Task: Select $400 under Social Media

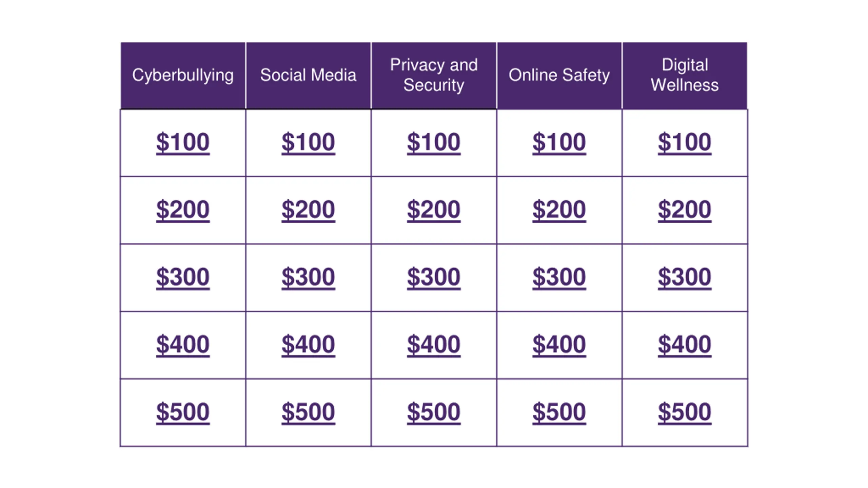Action: point(308,344)
